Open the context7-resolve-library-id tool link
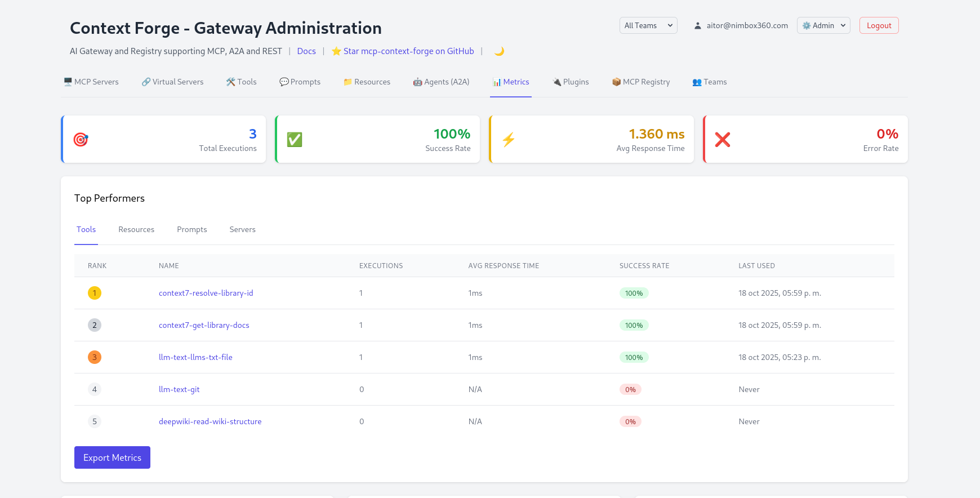Image resolution: width=980 pixels, height=498 pixels. click(x=206, y=294)
